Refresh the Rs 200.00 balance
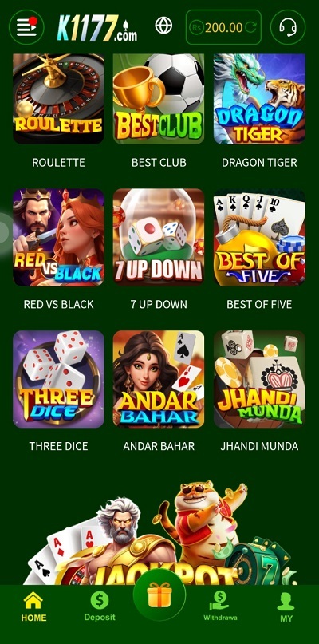Image resolution: width=319 pixels, height=644 pixels. tap(250, 27)
